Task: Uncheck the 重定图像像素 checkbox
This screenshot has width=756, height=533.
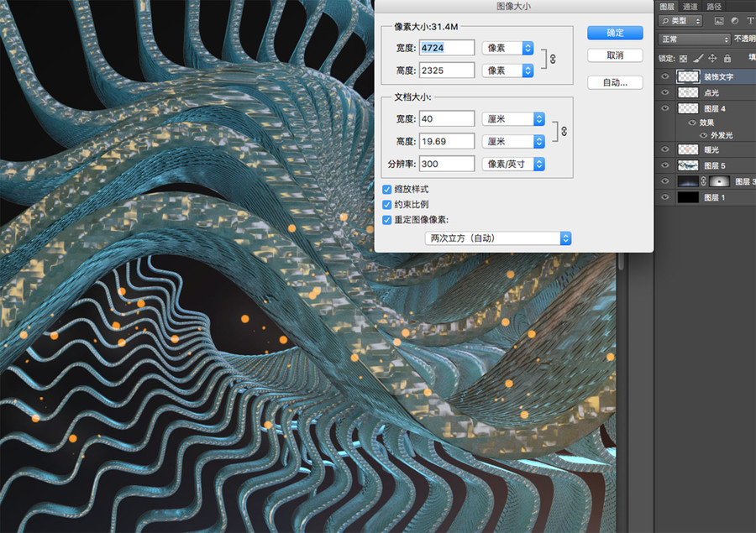Action: tap(386, 220)
